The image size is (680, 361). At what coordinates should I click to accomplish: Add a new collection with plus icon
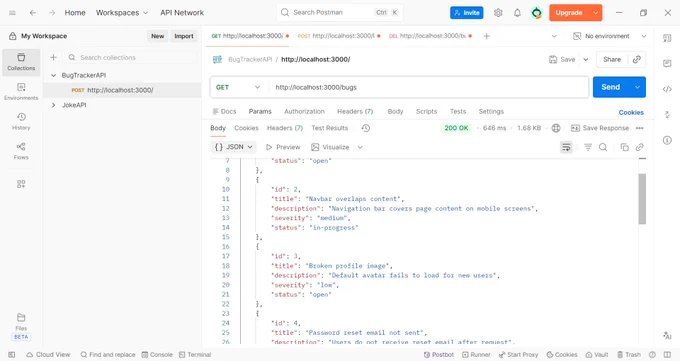(x=53, y=57)
